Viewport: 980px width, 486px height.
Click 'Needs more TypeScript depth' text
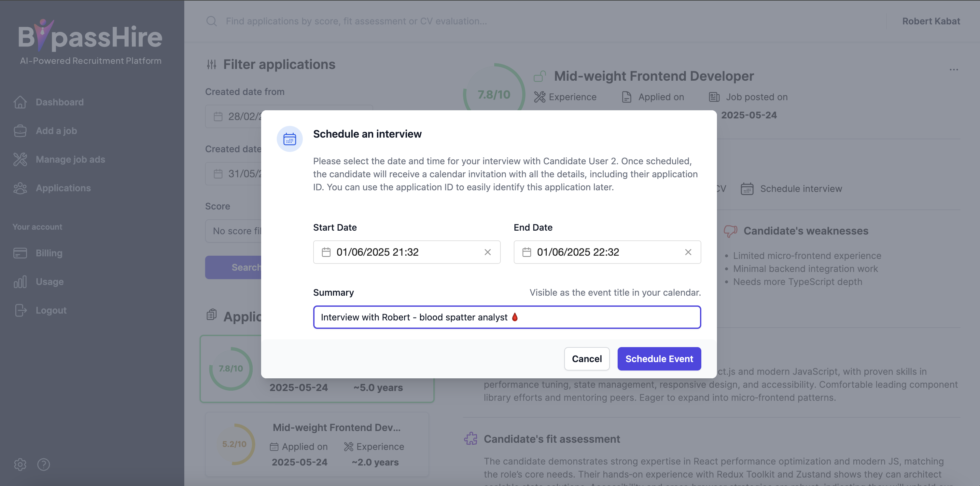pos(797,282)
